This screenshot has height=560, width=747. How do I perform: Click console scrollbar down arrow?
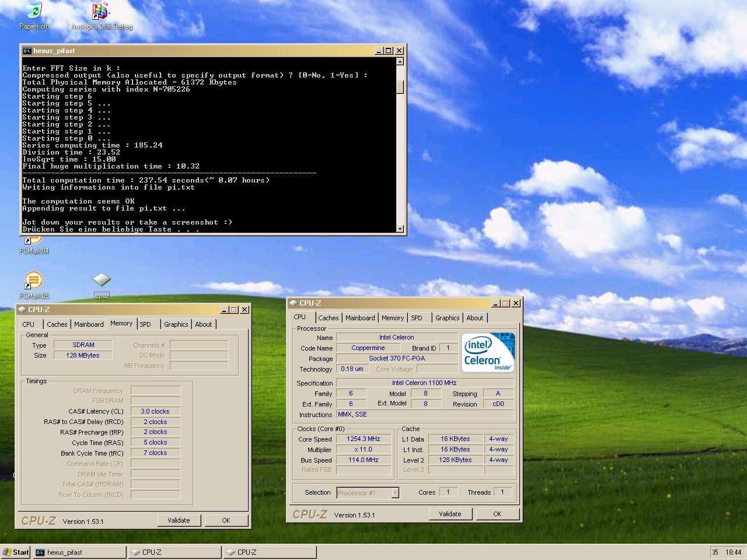tap(400, 229)
